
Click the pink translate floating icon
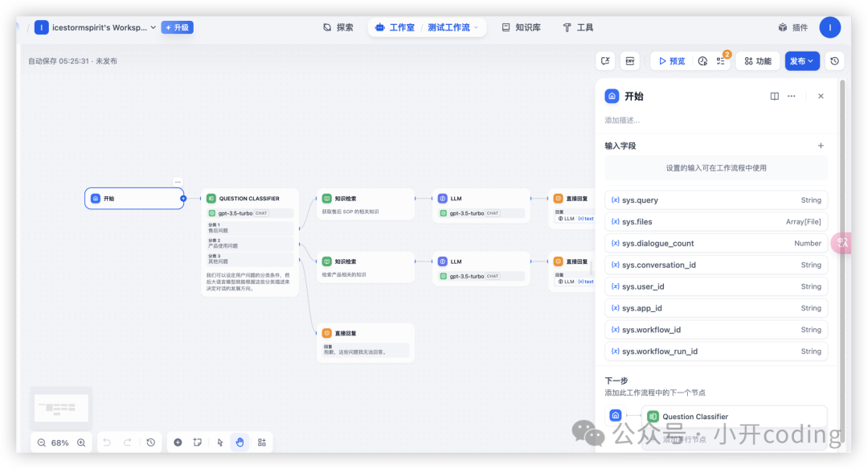(x=841, y=243)
